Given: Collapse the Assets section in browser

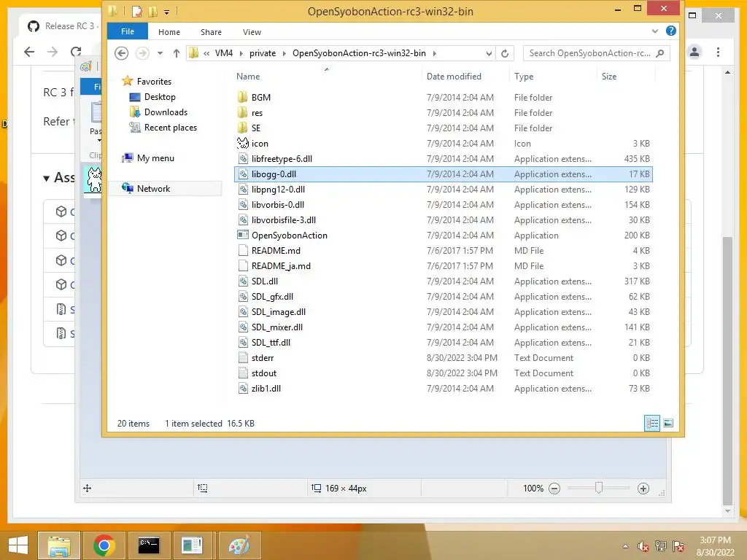Looking at the screenshot, I should (46, 179).
